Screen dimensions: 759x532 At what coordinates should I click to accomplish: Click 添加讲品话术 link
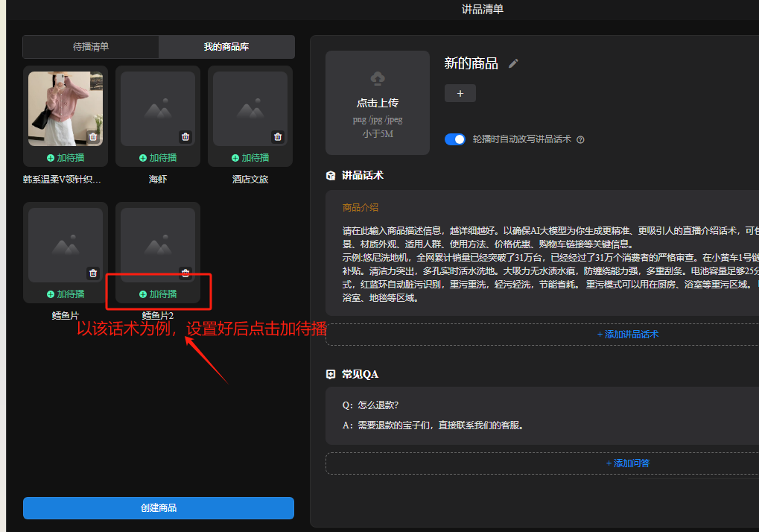(x=627, y=335)
